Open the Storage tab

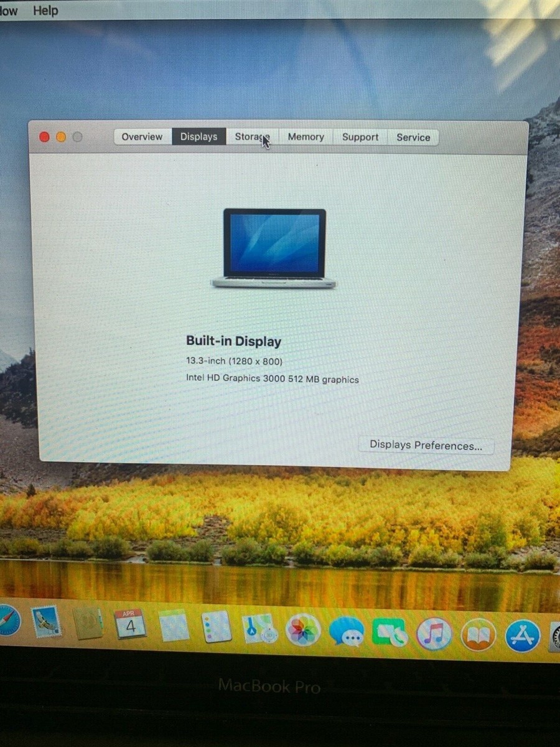coord(253,137)
